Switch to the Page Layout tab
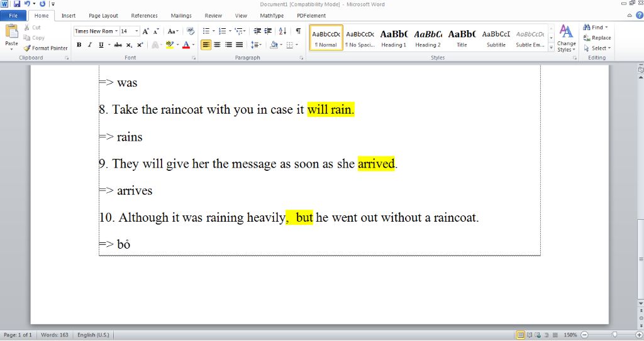Image resolution: width=644 pixels, height=341 pixels. [103, 16]
